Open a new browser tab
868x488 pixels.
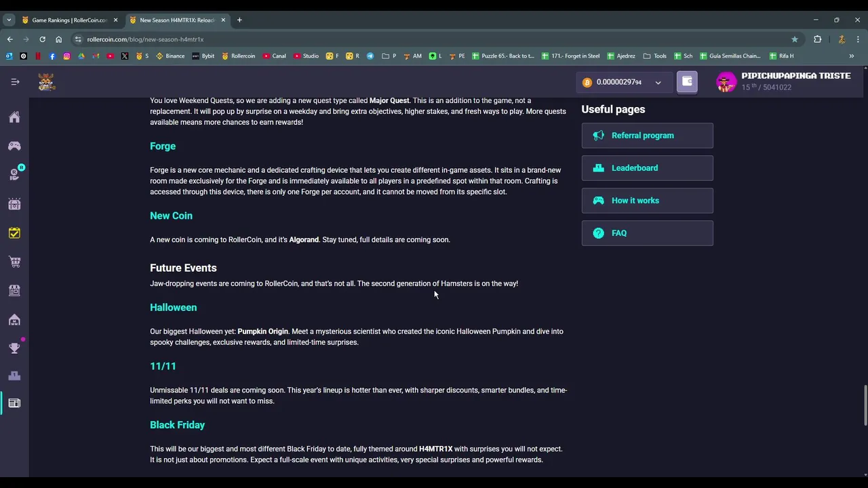point(239,20)
